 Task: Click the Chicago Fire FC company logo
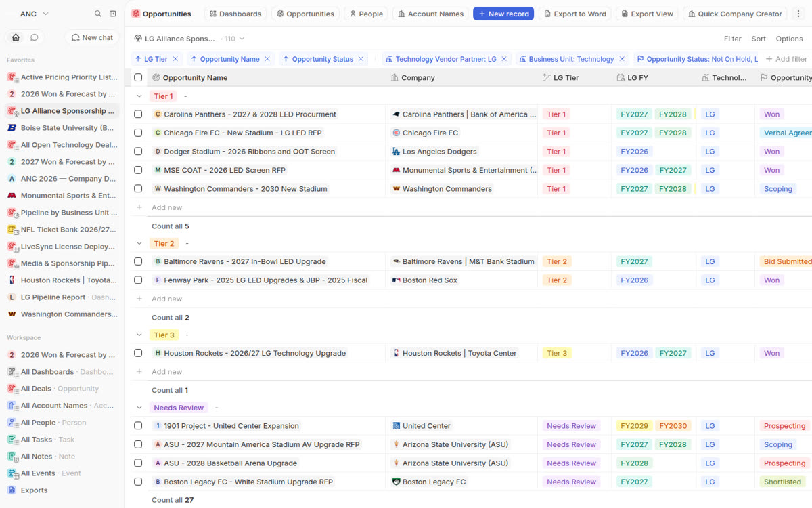[x=397, y=133]
